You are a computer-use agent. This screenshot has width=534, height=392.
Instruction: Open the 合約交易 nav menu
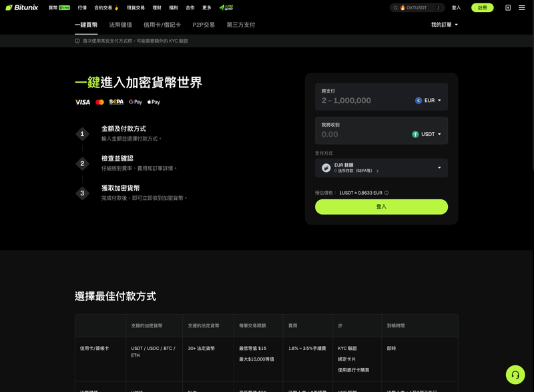[x=106, y=7]
